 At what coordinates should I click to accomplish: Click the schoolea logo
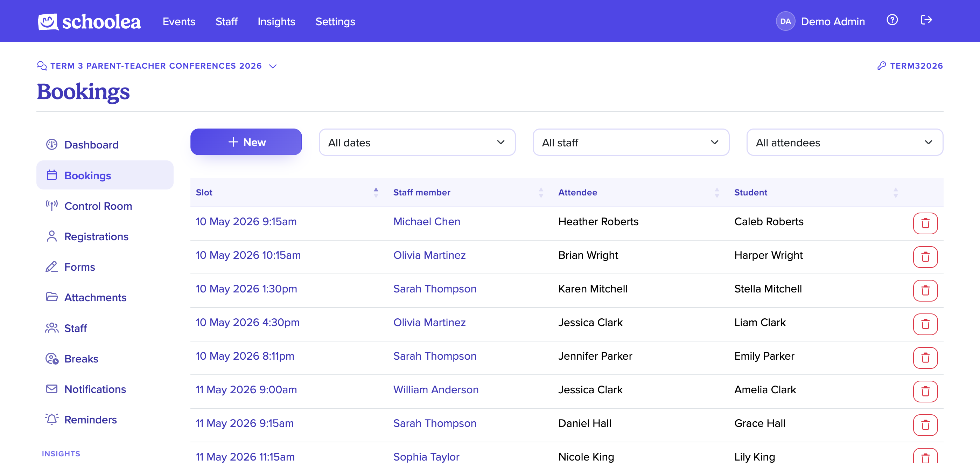[89, 22]
